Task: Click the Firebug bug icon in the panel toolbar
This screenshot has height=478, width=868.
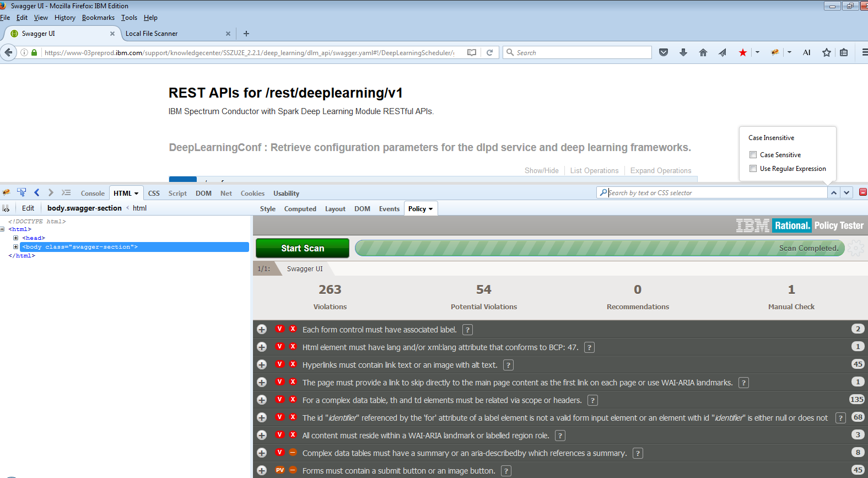Action: (6, 192)
